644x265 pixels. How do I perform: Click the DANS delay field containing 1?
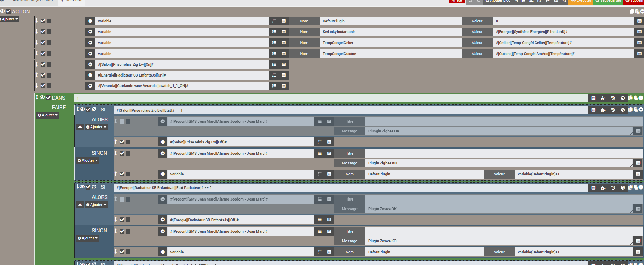(331, 98)
